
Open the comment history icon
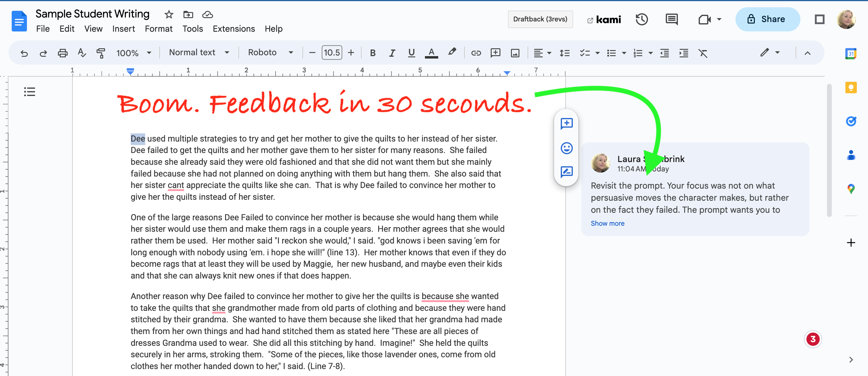click(671, 19)
